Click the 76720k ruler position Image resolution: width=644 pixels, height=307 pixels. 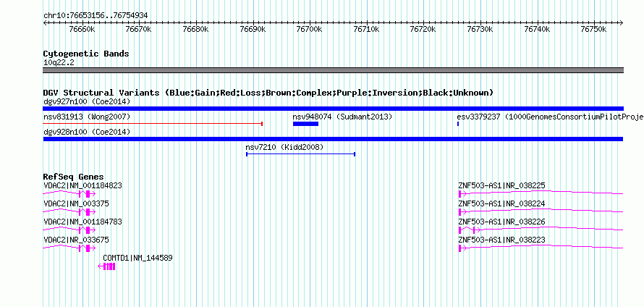point(423,30)
